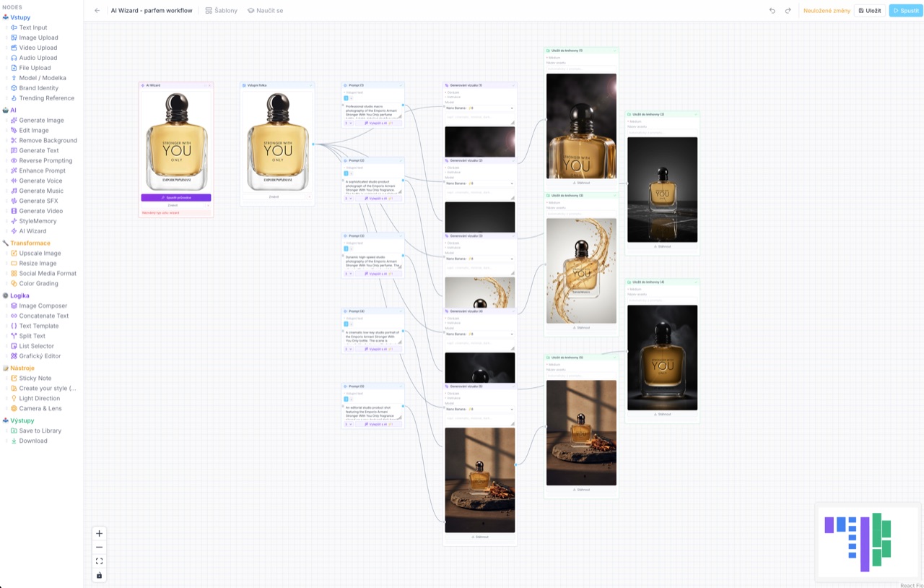Screen dimensions: 924x588
Task: Click the style input field in Generování vizuálu (2)
Action: click(479, 192)
